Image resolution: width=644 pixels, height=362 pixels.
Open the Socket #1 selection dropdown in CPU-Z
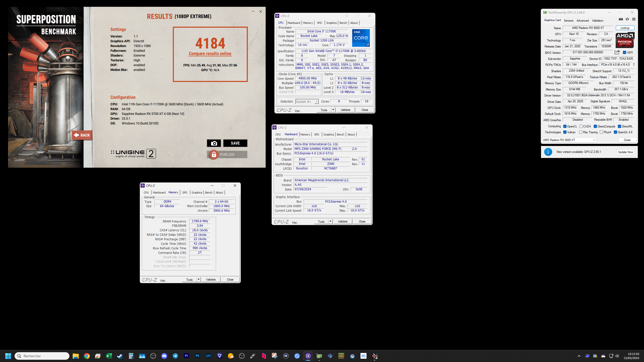pos(307,102)
